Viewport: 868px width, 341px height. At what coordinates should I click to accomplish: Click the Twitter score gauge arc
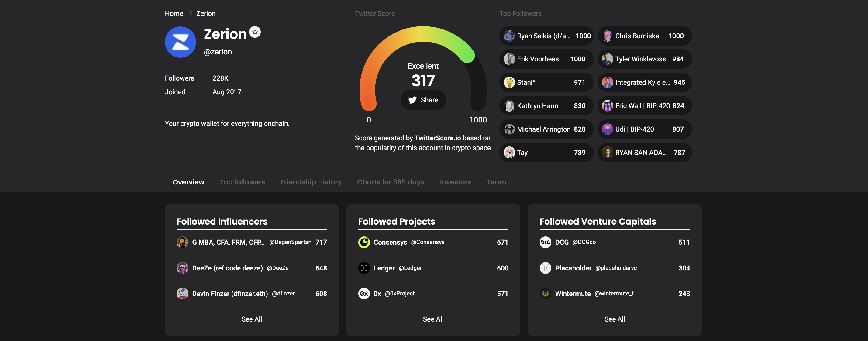click(423, 34)
